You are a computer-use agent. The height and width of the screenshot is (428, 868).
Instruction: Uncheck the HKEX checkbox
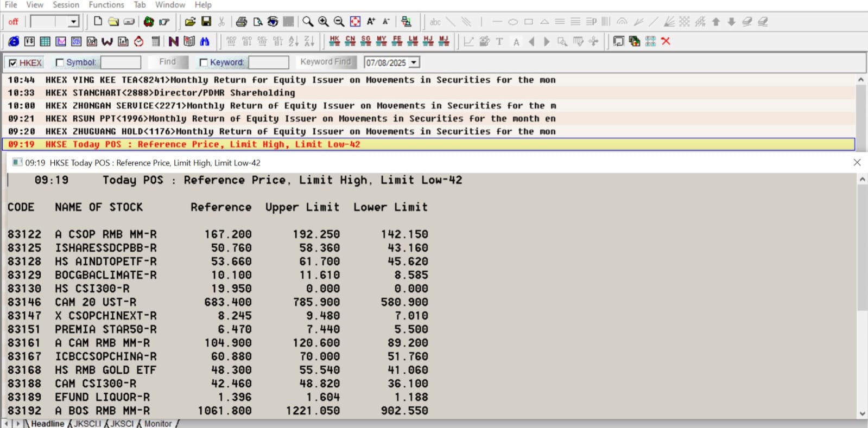pyautogui.click(x=13, y=63)
